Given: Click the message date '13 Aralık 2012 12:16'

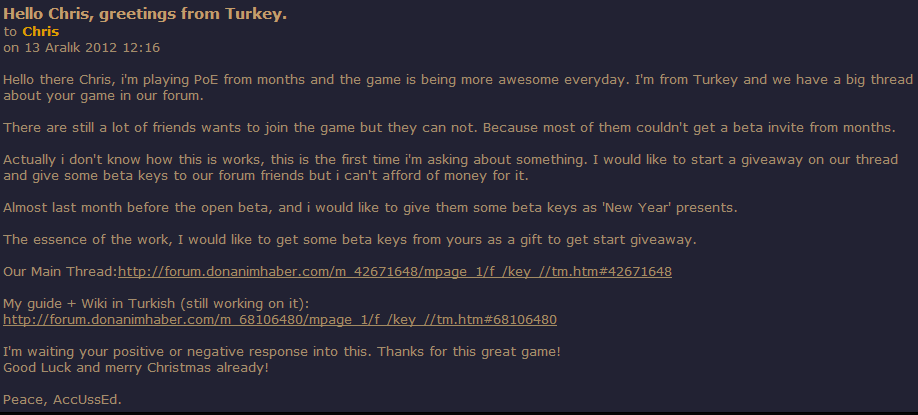Looking at the screenshot, I should [92, 48].
